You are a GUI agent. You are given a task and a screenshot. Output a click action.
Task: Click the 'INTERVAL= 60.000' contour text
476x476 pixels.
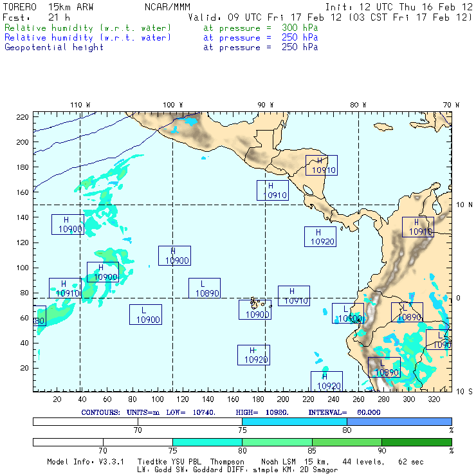click(344, 412)
